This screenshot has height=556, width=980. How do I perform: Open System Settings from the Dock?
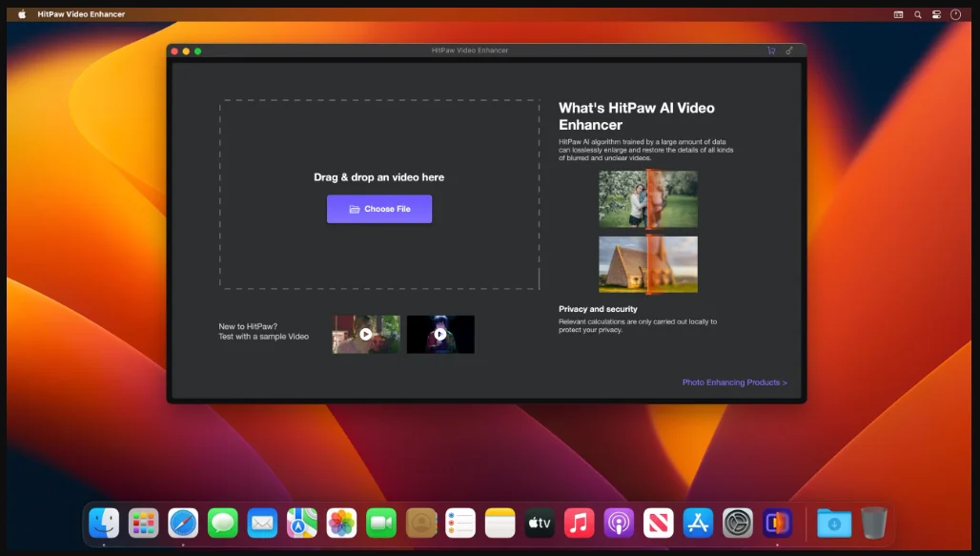coord(738,523)
